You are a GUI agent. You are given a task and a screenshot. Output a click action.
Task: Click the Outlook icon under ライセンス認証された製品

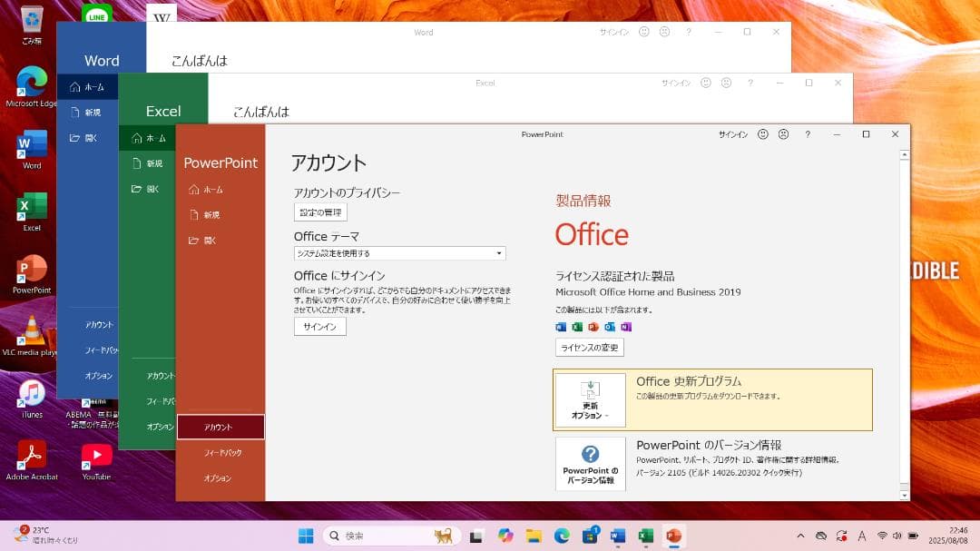(x=610, y=327)
